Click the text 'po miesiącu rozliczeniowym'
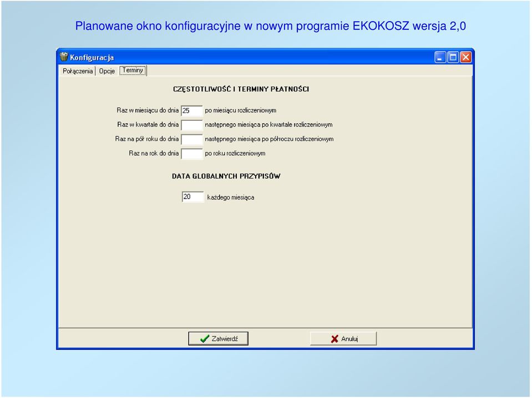532x398 pixels. point(241,110)
